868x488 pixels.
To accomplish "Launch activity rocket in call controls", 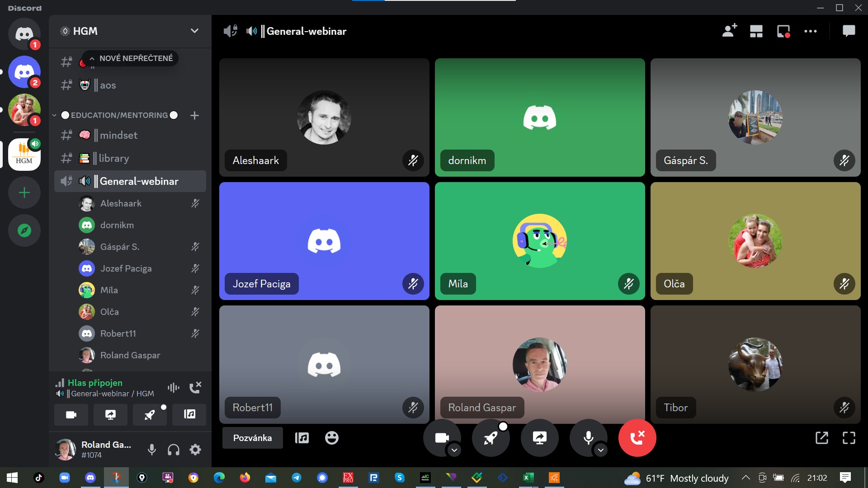I will click(x=491, y=438).
